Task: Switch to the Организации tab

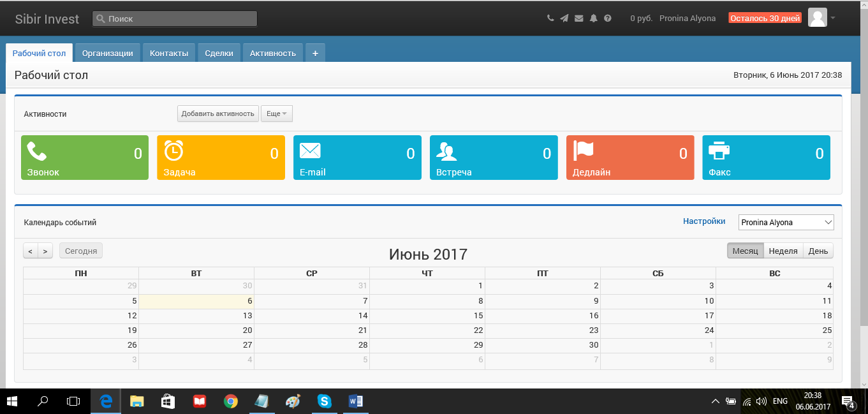Action: click(107, 53)
